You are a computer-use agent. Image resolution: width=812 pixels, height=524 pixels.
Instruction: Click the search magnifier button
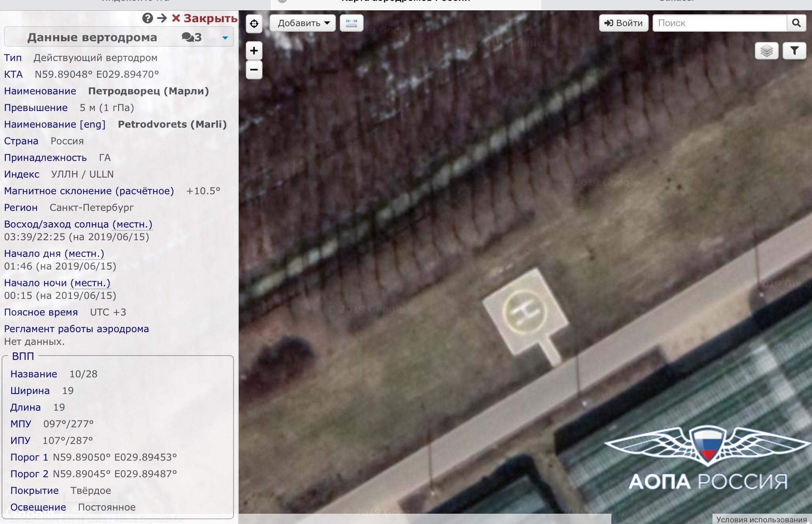coord(796,23)
